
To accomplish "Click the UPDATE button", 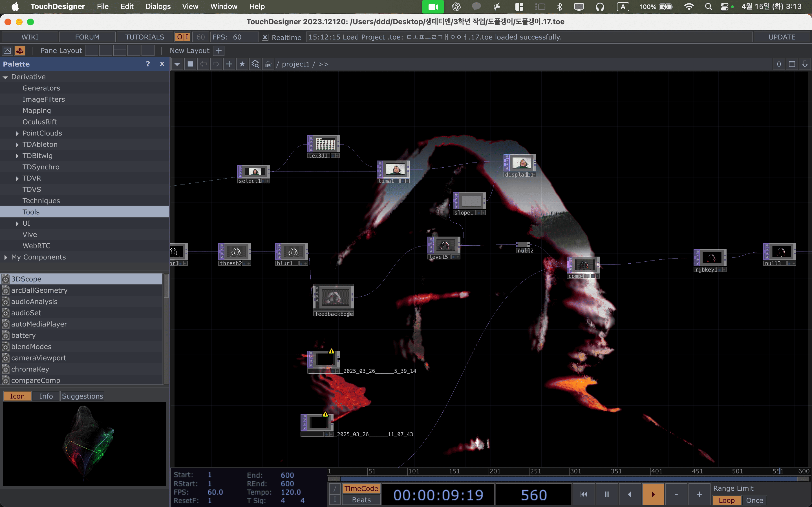I will coord(782,37).
